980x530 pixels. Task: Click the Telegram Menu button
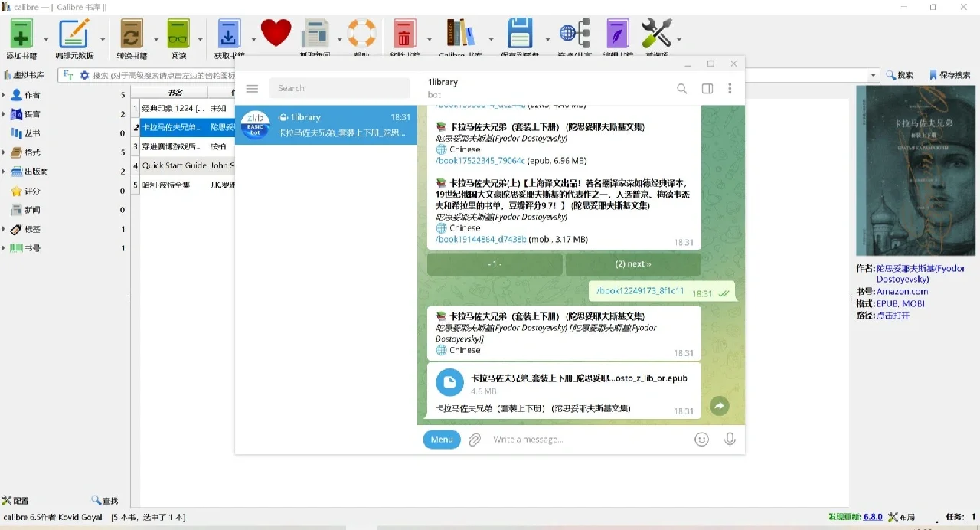click(442, 440)
